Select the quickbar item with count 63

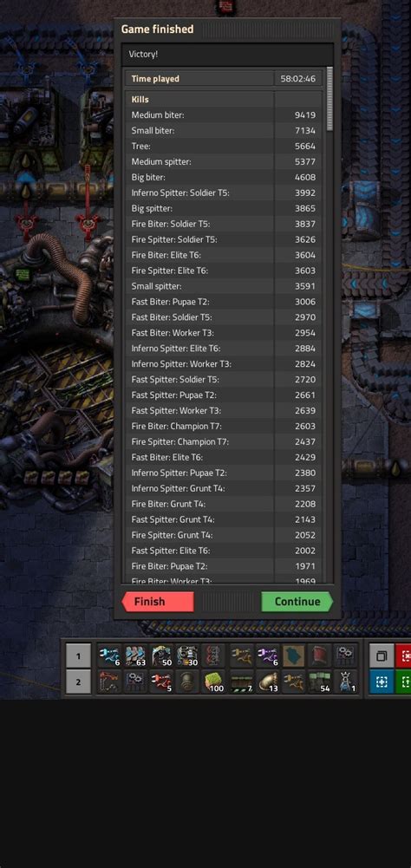[x=135, y=656]
